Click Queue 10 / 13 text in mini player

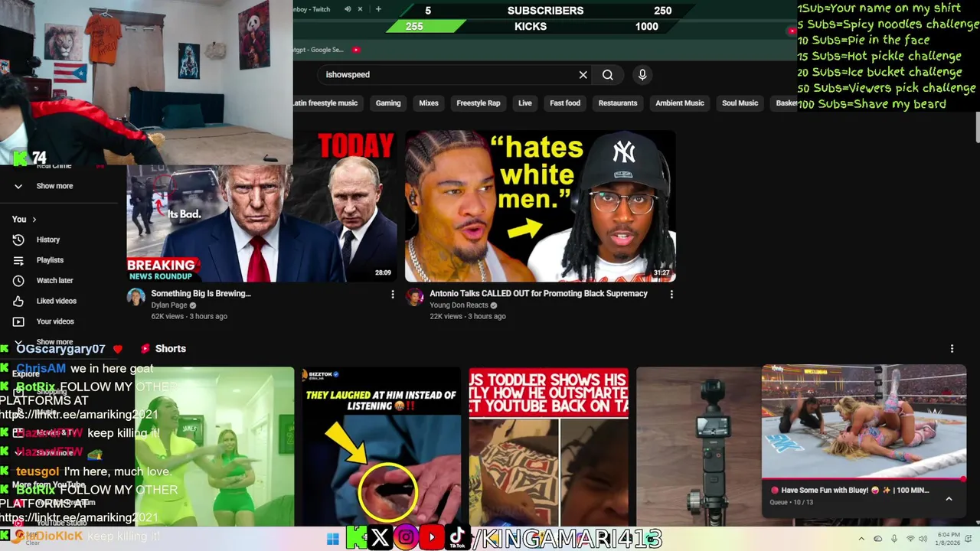[793, 502]
